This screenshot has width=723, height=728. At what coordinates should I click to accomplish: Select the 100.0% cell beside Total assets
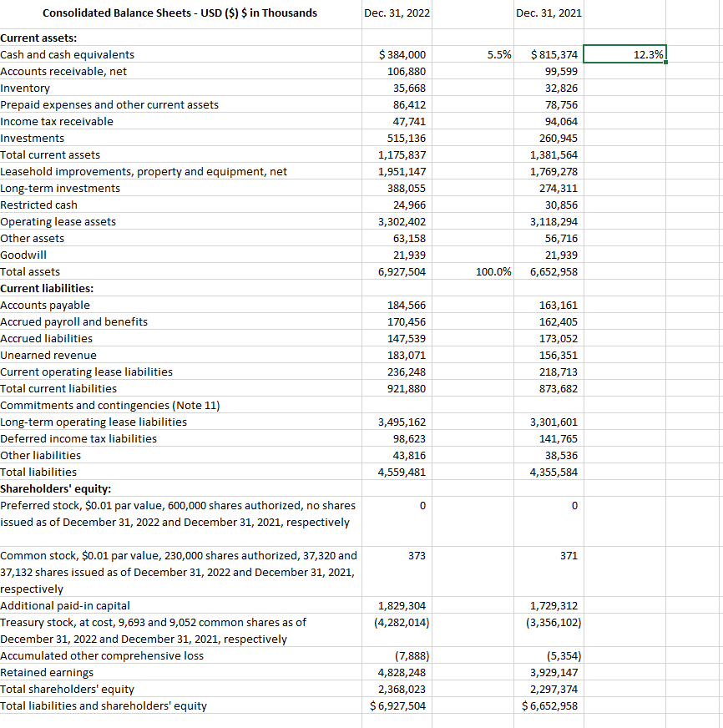click(473, 271)
